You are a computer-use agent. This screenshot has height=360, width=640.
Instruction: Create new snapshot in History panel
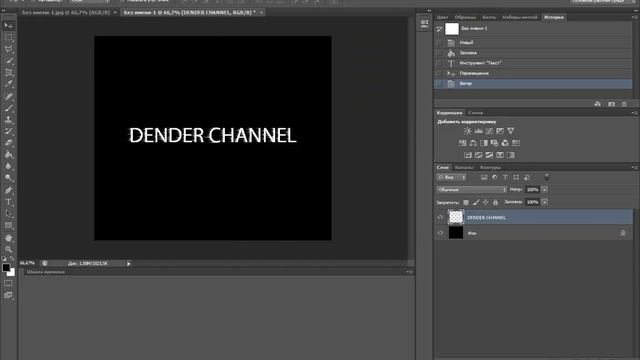(x=611, y=104)
